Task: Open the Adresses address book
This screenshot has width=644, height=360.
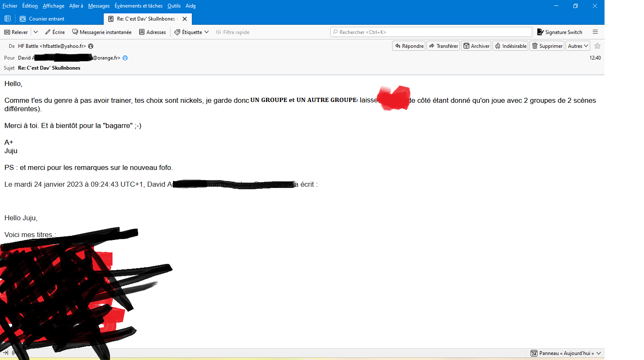Action: (x=152, y=32)
